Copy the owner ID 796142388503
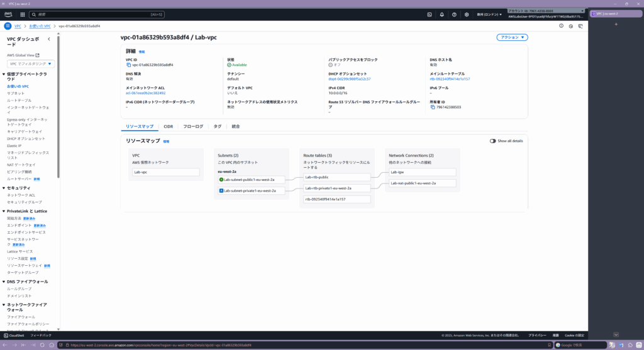644x350 pixels. point(433,107)
